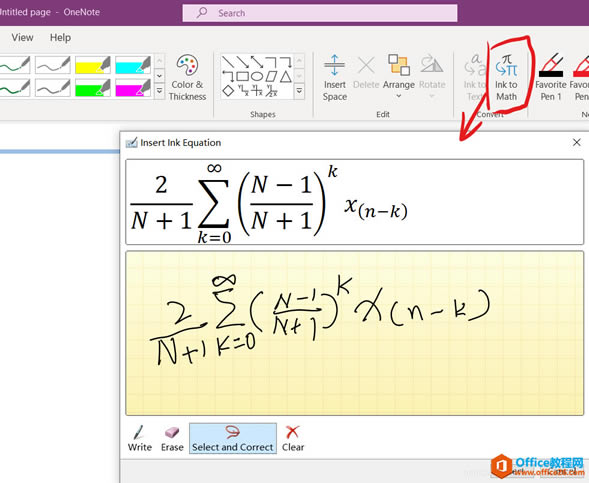Viewport: 589px width, 483px height.
Task: Select the oval shape
Action: click(x=257, y=76)
